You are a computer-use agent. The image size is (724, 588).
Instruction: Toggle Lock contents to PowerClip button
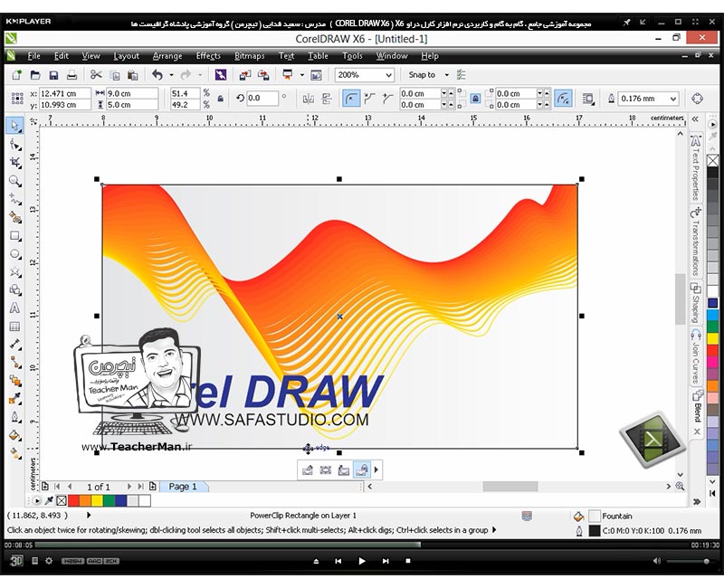pos(362,469)
